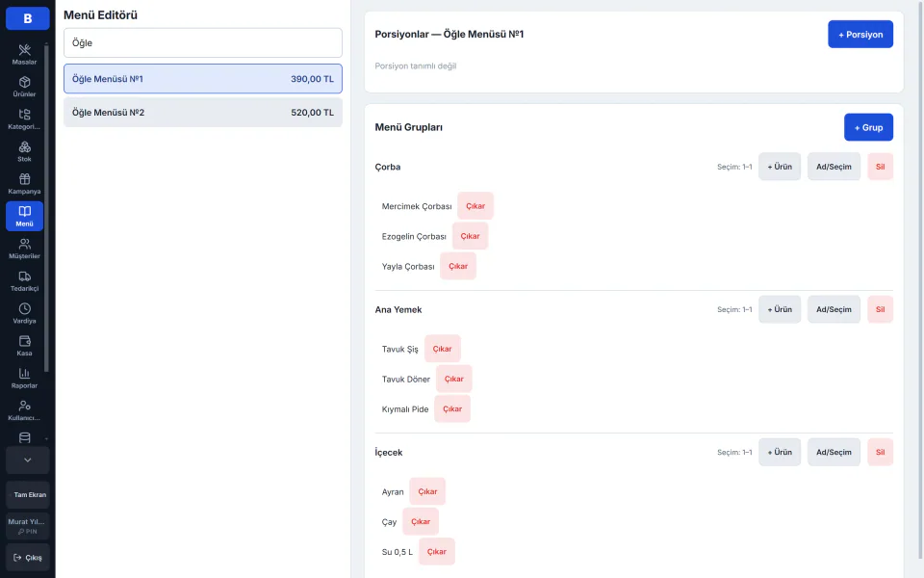Open the Ürünler box icon
The width and height of the screenshot is (924, 578).
point(24,82)
